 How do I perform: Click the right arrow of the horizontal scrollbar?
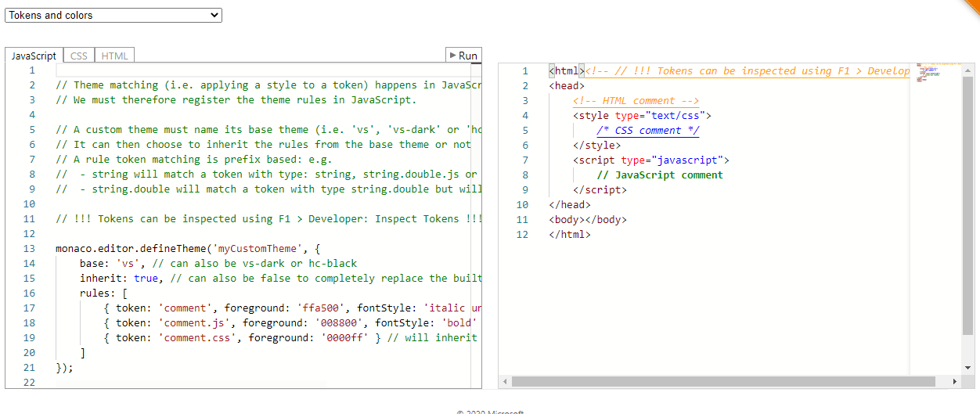click(954, 381)
